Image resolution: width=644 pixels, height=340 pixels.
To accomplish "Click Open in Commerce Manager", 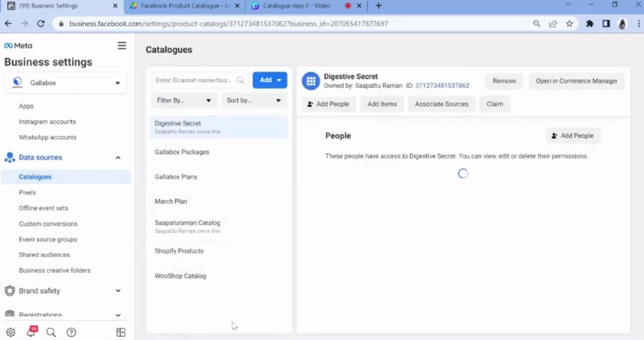I will click(576, 81).
